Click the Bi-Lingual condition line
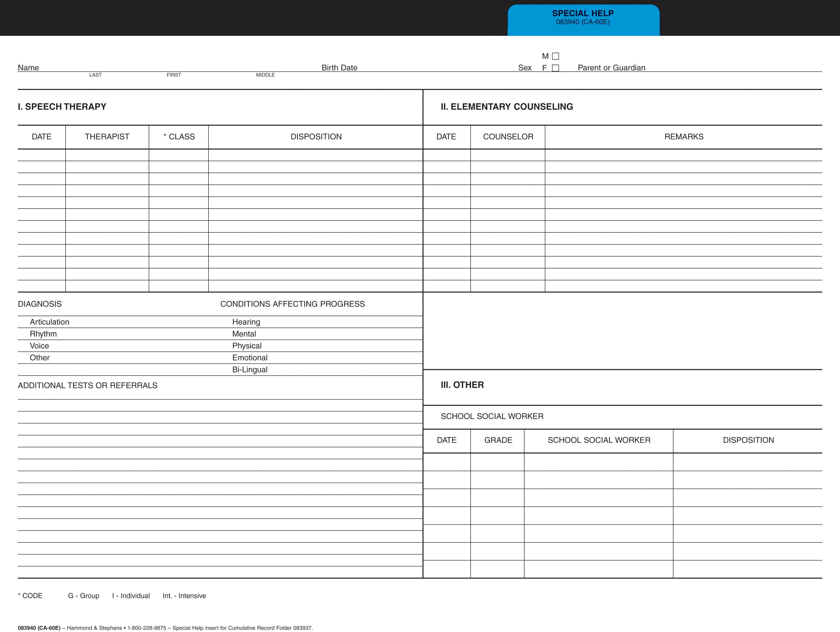 [250, 370]
